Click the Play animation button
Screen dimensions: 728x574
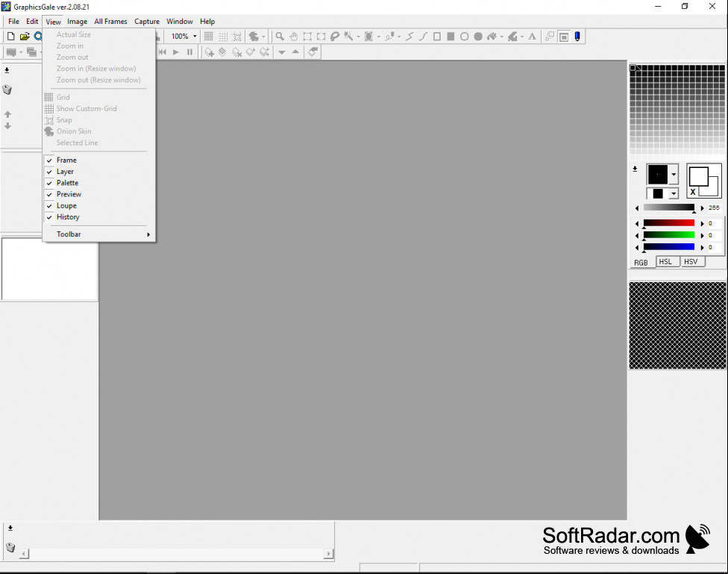point(175,52)
